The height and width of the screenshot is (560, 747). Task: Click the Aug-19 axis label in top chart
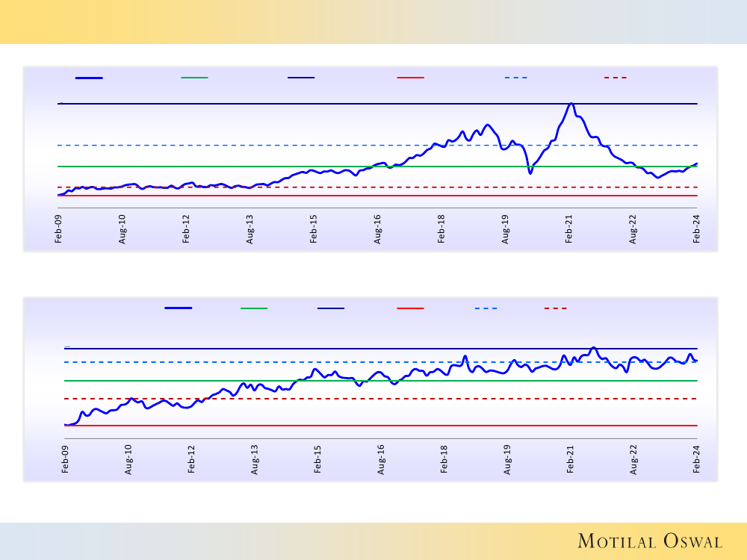pos(506,229)
